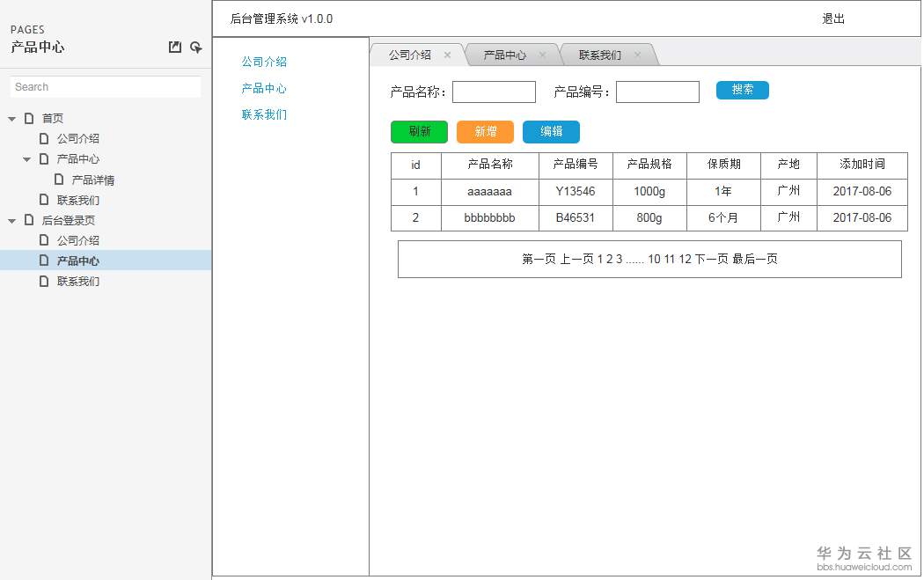924x580 pixels.
Task: Click cell Y13546 in table
Action: 576,192
